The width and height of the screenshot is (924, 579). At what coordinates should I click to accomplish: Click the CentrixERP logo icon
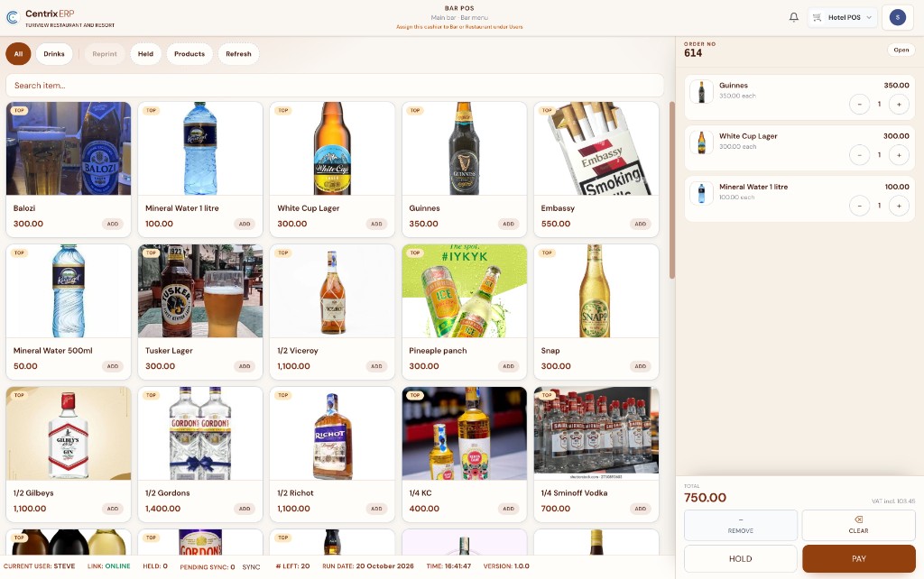13,17
